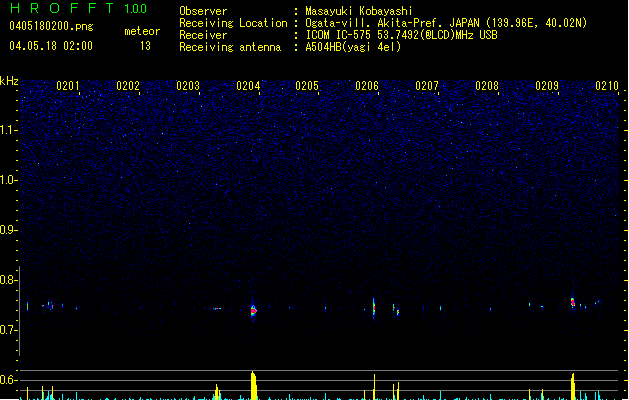Click the 0206 time marker

367,86
